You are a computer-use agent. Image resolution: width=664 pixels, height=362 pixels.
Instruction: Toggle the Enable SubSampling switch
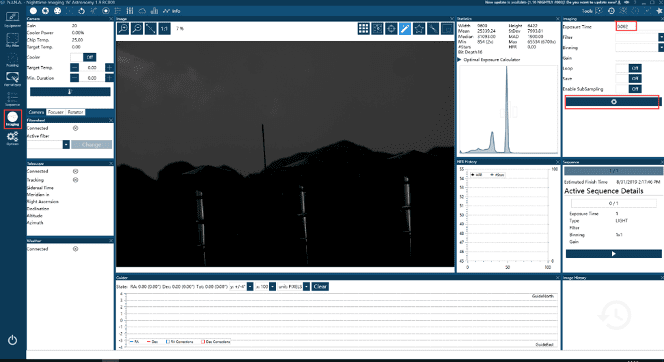pos(628,89)
